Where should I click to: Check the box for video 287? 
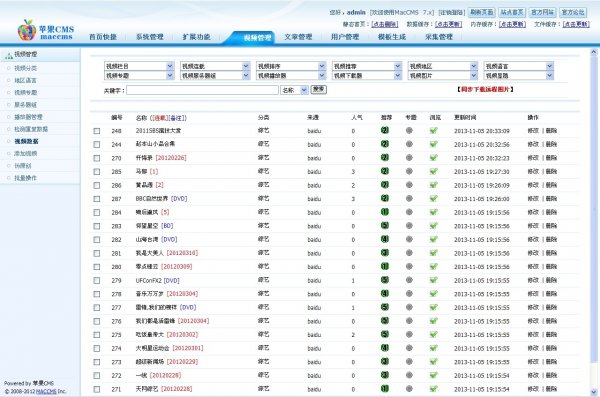coord(97,199)
